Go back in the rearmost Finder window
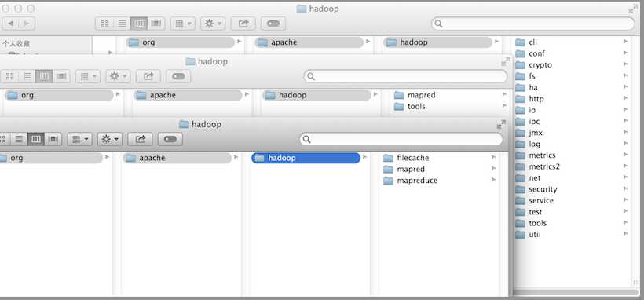 (x=10, y=24)
